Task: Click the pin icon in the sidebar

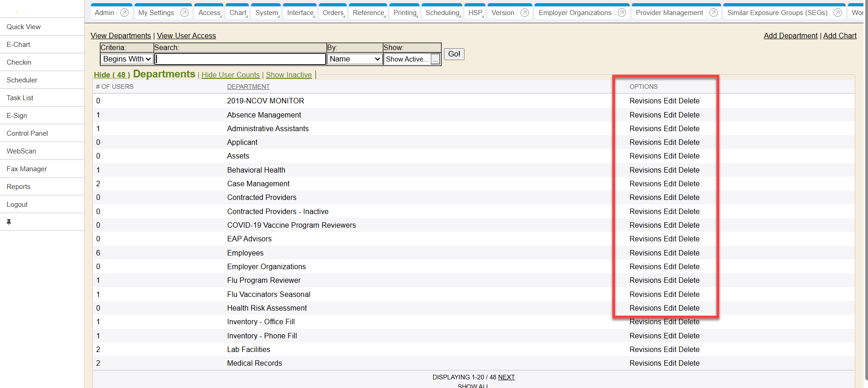Action: pyautogui.click(x=9, y=222)
